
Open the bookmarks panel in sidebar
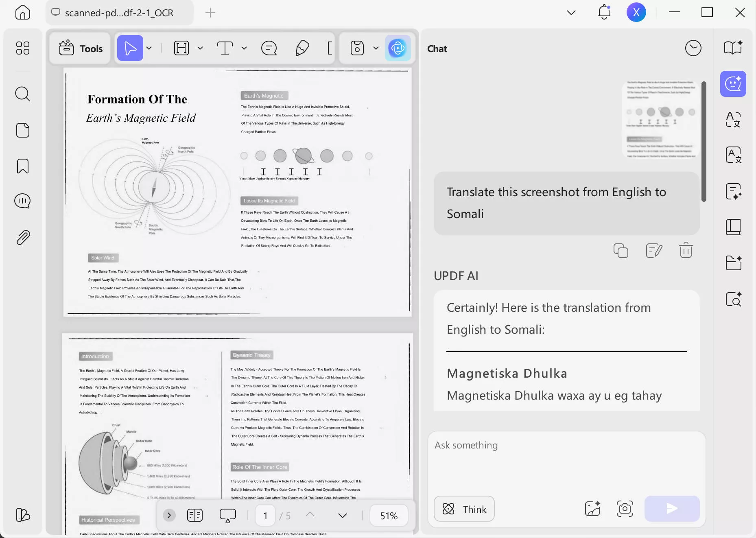point(23,166)
